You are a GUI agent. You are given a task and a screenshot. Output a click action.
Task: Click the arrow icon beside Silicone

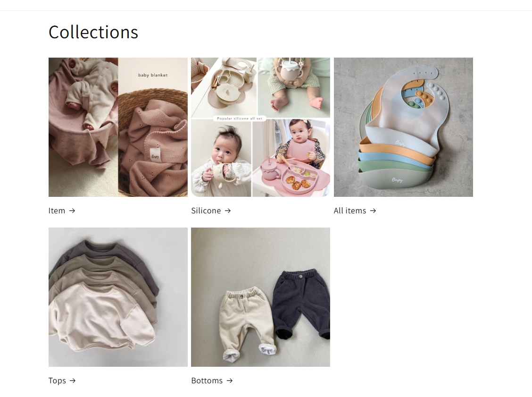pos(228,211)
